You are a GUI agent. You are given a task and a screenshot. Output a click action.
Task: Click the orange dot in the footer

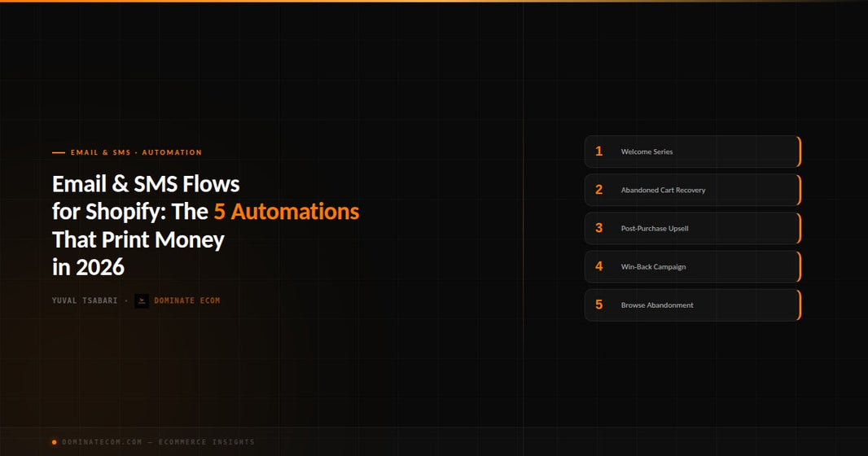click(55, 442)
